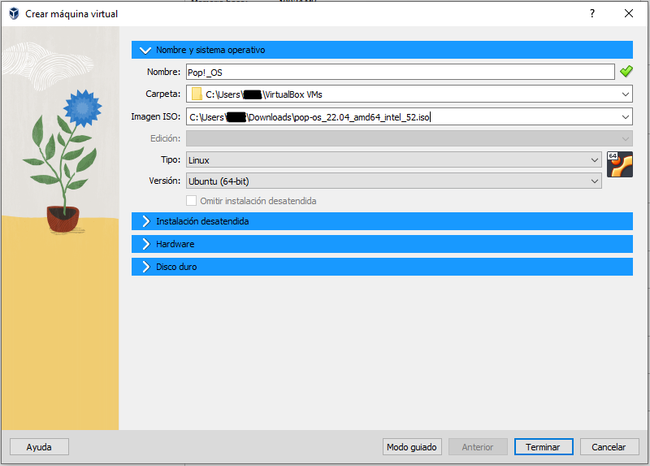The width and height of the screenshot is (650, 466).
Task: Click the question mark help icon in title bar
Action: click(592, 14)
